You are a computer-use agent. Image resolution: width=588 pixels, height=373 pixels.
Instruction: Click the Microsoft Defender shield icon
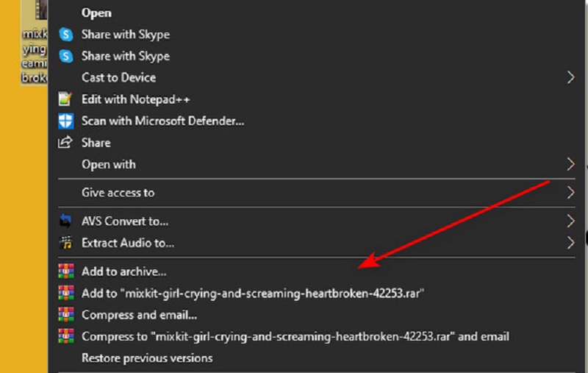[66, 121]
